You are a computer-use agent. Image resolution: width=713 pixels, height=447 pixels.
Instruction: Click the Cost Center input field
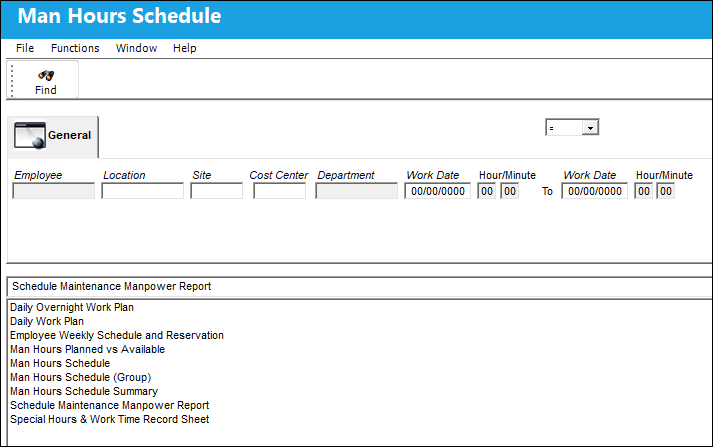pyautogui.click(x=280, y=191)
